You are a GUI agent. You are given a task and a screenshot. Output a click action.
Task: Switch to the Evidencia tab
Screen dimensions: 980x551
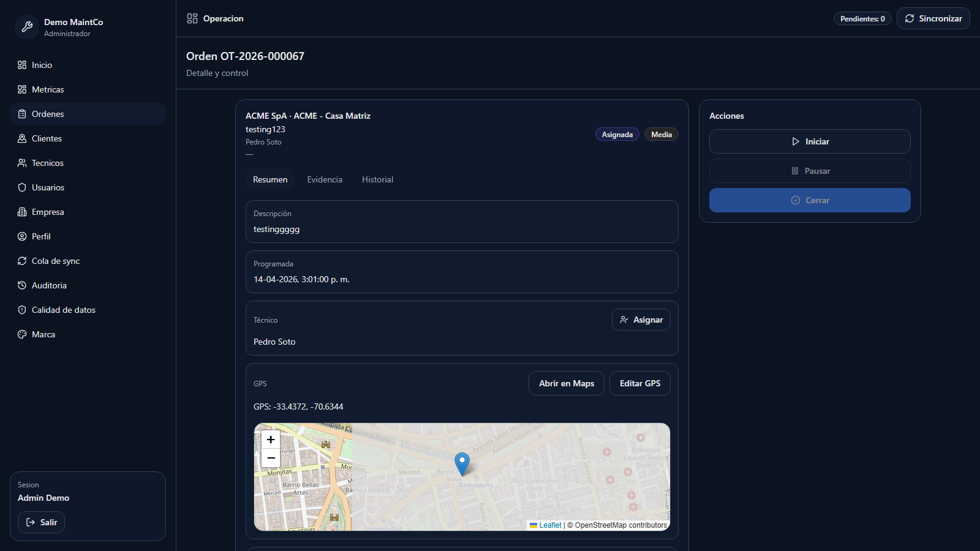tap(325, 179)
